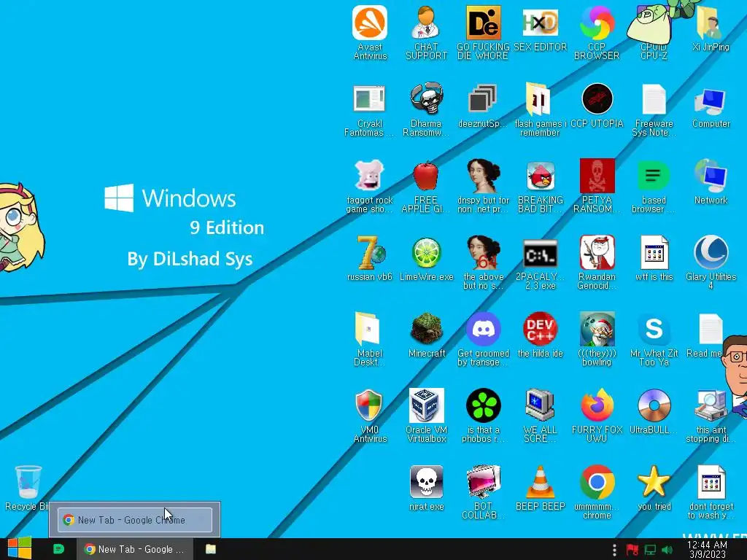
Task: Expand the system tray overflow dots
Action: coord(614,550)
